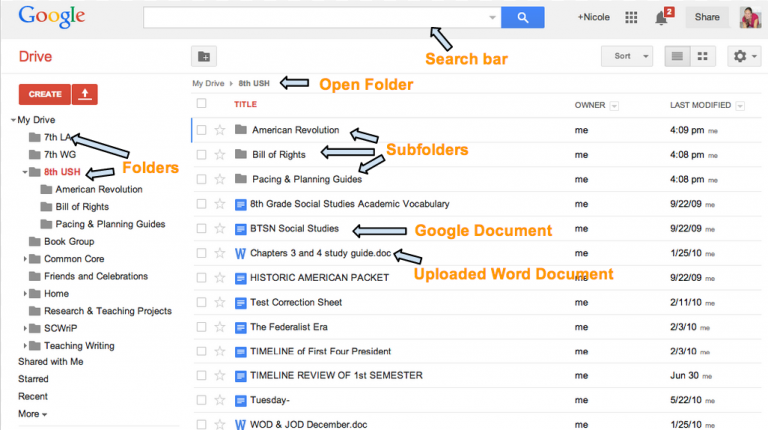Image resolution: width=768 pixels, height=430 pixels.
Task: Open Shared with Me section
Action: pos(50,361)
